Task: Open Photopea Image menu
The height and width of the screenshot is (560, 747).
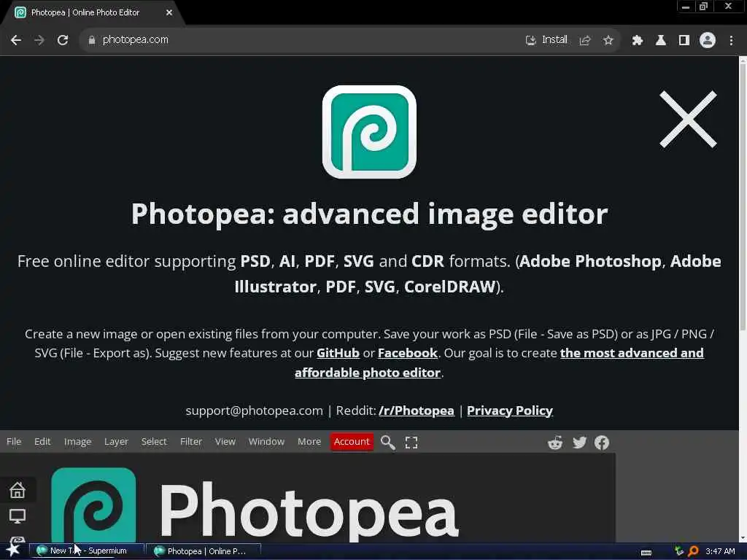Action: click(77, 441)
